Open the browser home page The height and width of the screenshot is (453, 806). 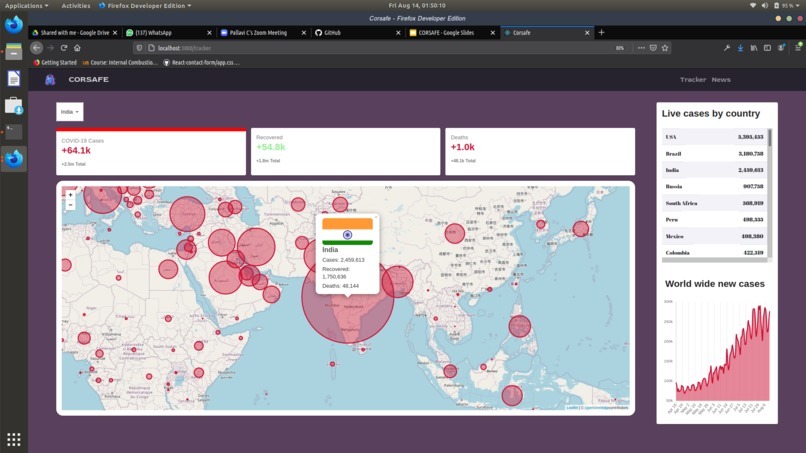click(77, 48)
